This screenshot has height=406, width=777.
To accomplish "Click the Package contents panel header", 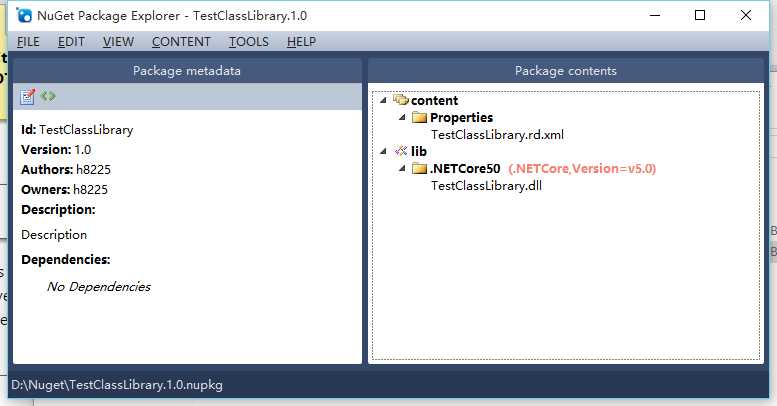I will click(x=565, y=71).
